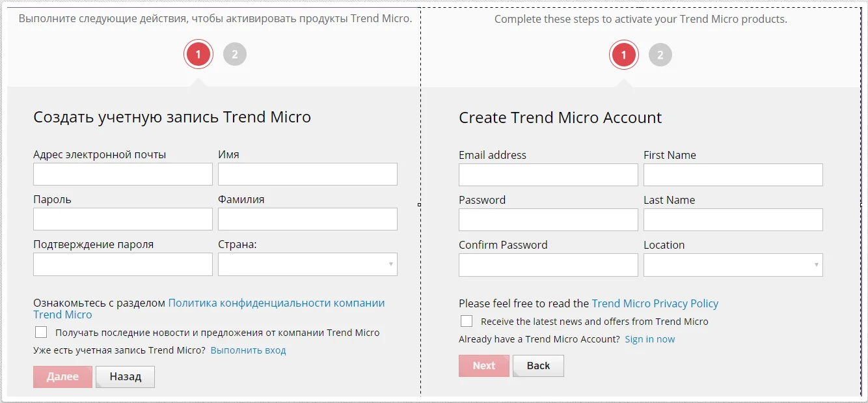Tick 'Получать последние новости' checkbox

coord(41,333)
